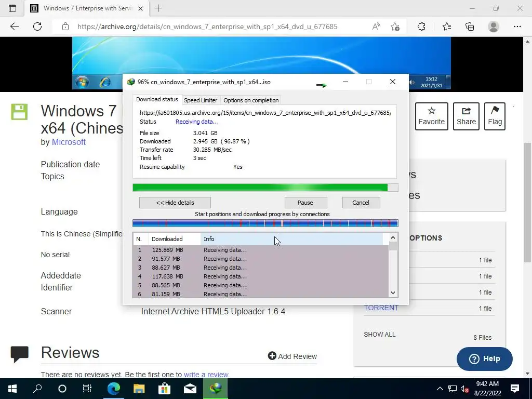Select connection row 91.577 MB

261,259
